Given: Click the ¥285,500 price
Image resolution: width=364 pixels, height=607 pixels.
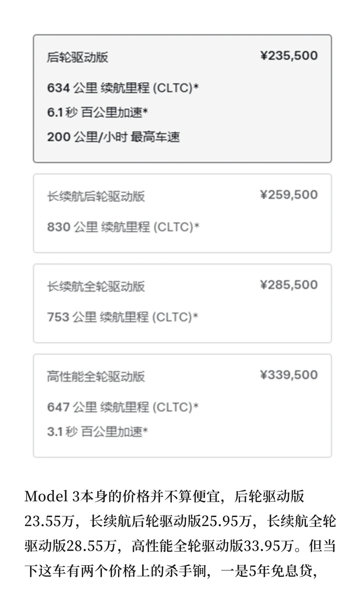Looking at the screenshot, I should [289, 285].
